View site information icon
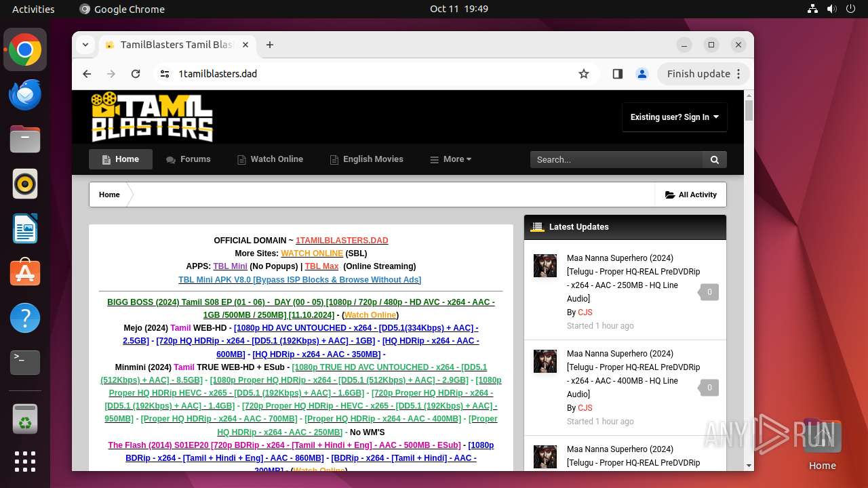The height and width of the screenshot is (488, 868). pos(165,74)
